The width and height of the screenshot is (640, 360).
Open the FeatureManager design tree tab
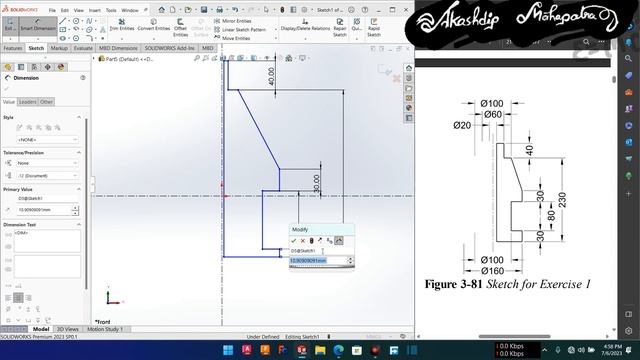tap(8, 67)
